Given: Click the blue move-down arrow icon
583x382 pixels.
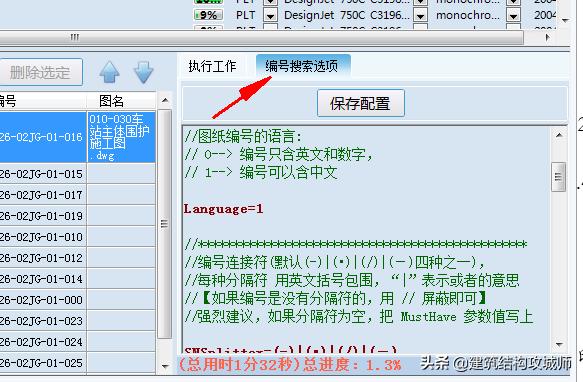Looking at the screenshot, I should (144, 72).
